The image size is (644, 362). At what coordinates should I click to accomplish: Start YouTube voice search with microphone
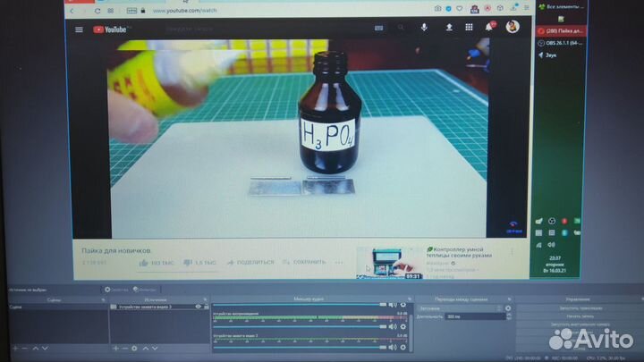coord(424,28)
